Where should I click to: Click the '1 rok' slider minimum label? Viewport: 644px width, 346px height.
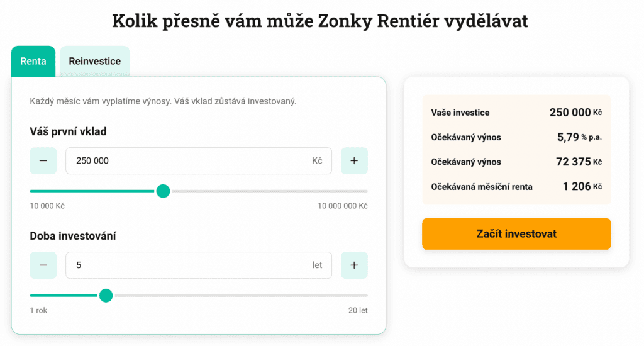point(38,310)
